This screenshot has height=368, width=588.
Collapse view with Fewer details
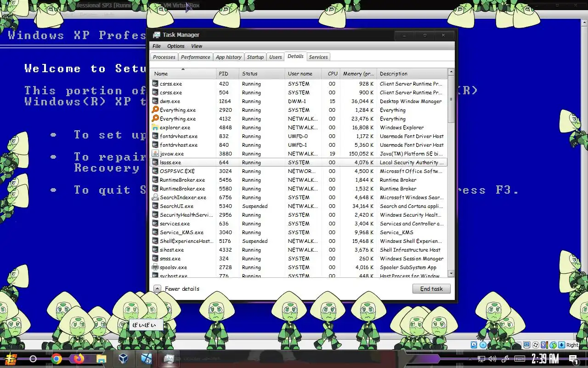tap(176, 289)
